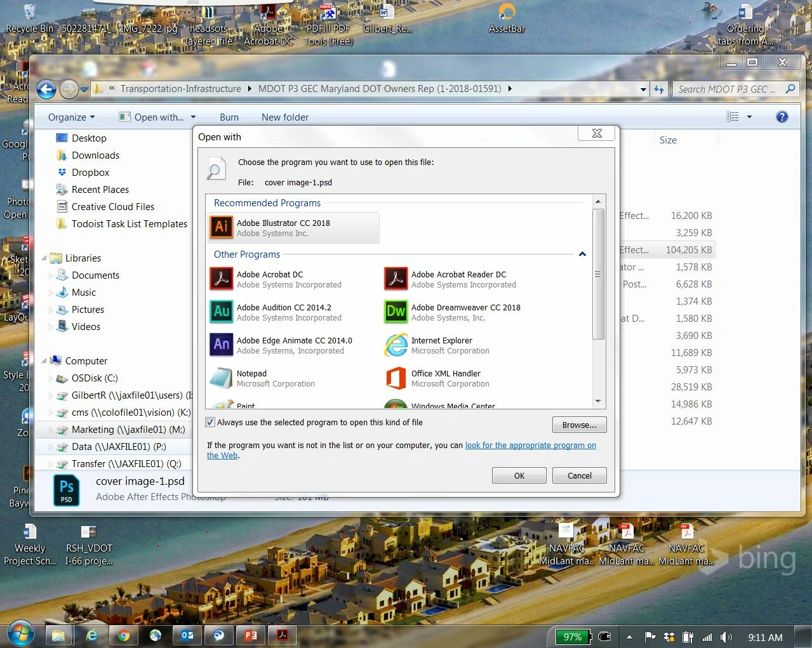Screen dimensions: 812x648
Task: Click the Size column header
Action: click(x=685, y=140)
